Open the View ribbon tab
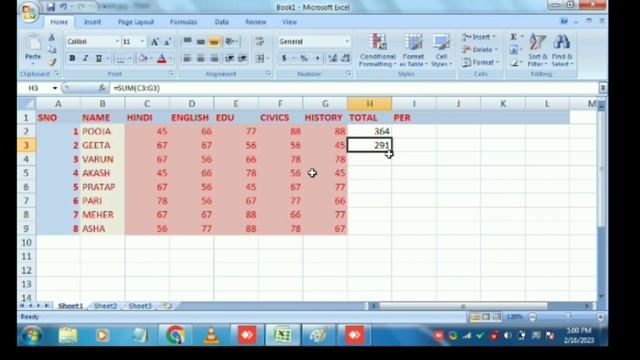 click(289, 22)
